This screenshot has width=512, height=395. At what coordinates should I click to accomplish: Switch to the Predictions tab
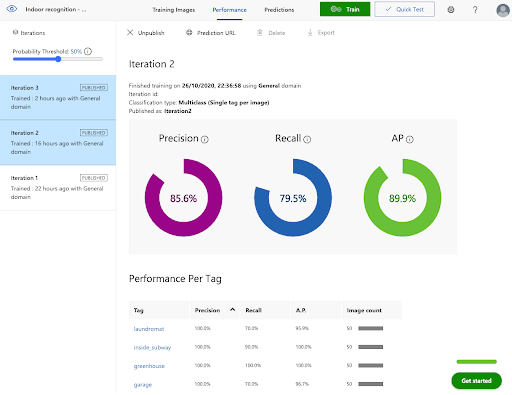(279, 10)
